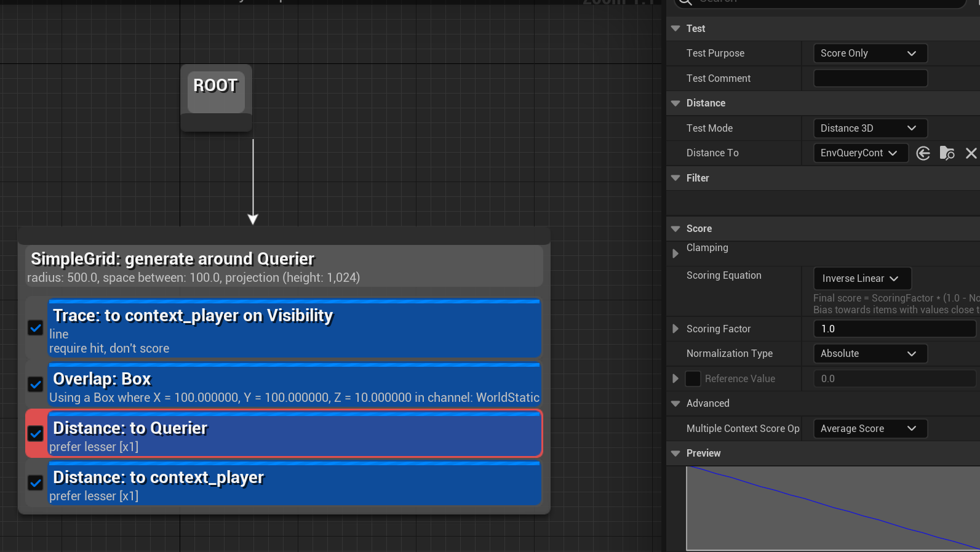Screen dimensions: 980x552
Task: Expand the Clamping property
Action: tap(675, 254)
